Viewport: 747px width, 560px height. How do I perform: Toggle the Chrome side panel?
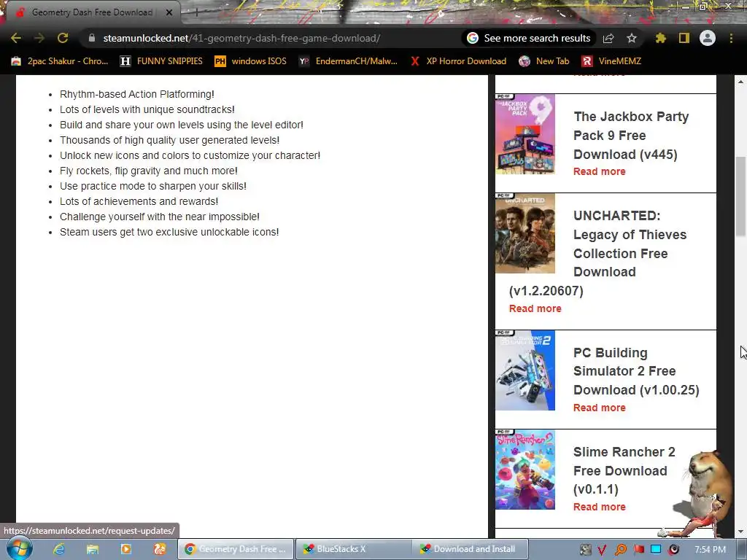pos(684,38)
